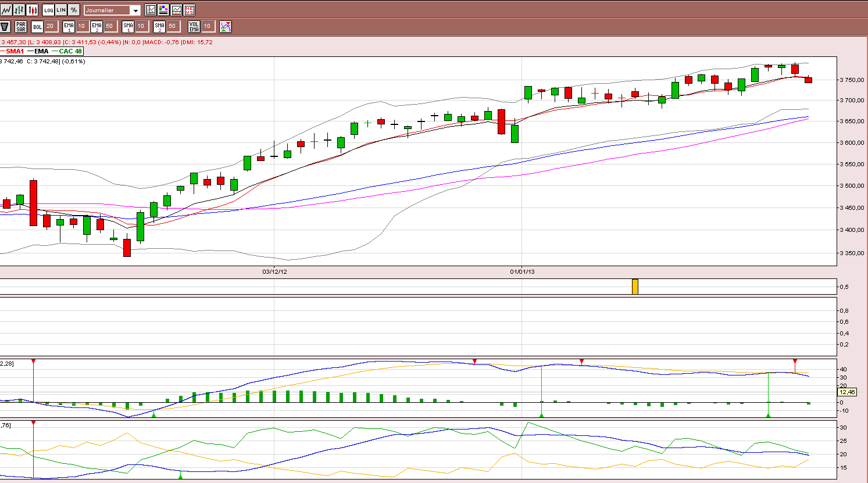The height and width of the screenshot is (483, 868).
Task: Toggle percent scale button
Action: pos(74,10)
